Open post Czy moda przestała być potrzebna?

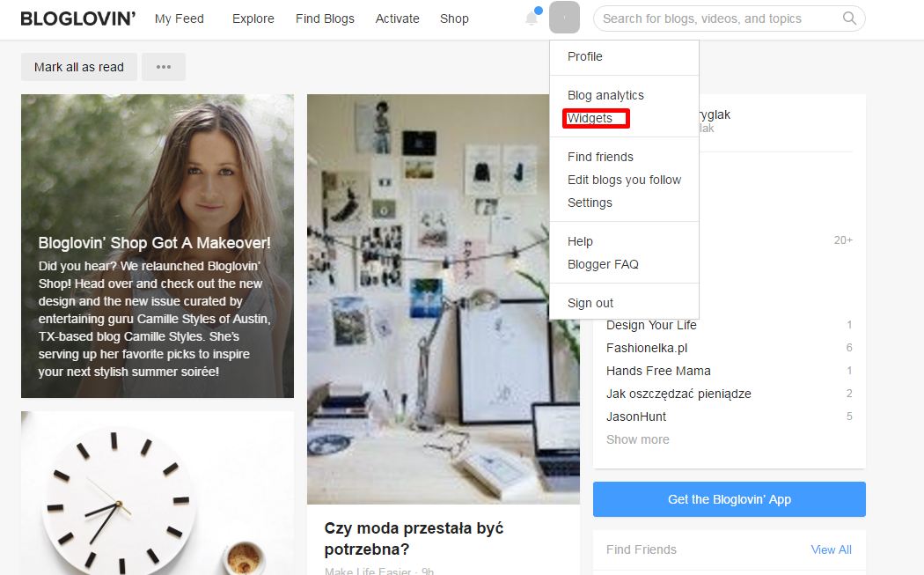click(x=414, y=538)
